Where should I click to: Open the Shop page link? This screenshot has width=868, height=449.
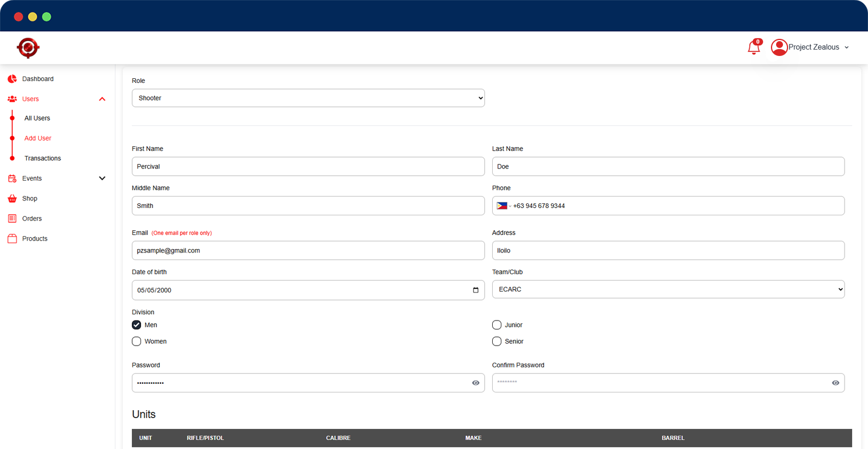click(30, 198)
